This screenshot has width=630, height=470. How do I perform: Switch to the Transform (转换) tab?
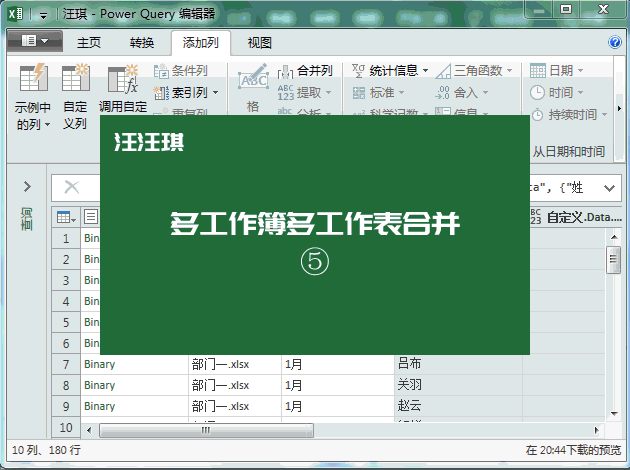pos(141,43)
